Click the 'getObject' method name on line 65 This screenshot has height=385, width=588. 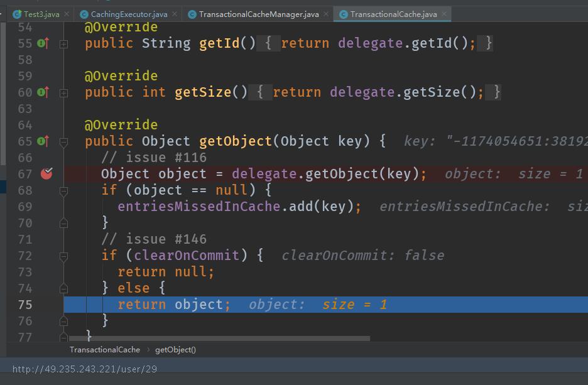(236, 141)
